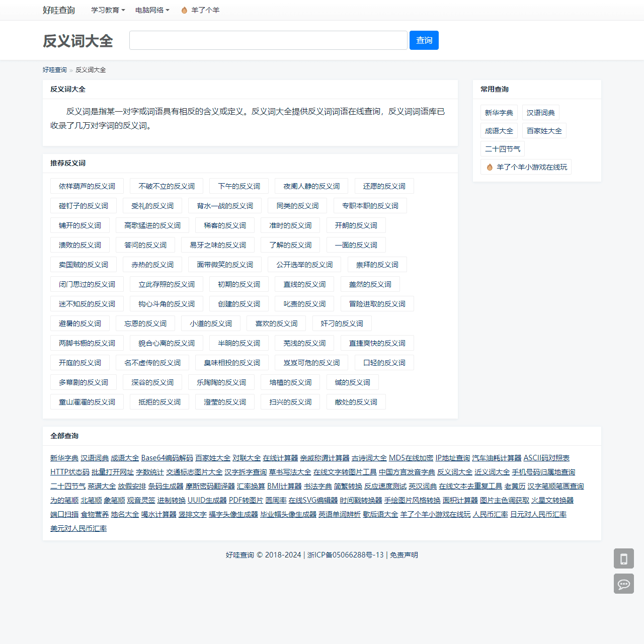Click the 反义词大全 breadcrumb item

point(91,70)
